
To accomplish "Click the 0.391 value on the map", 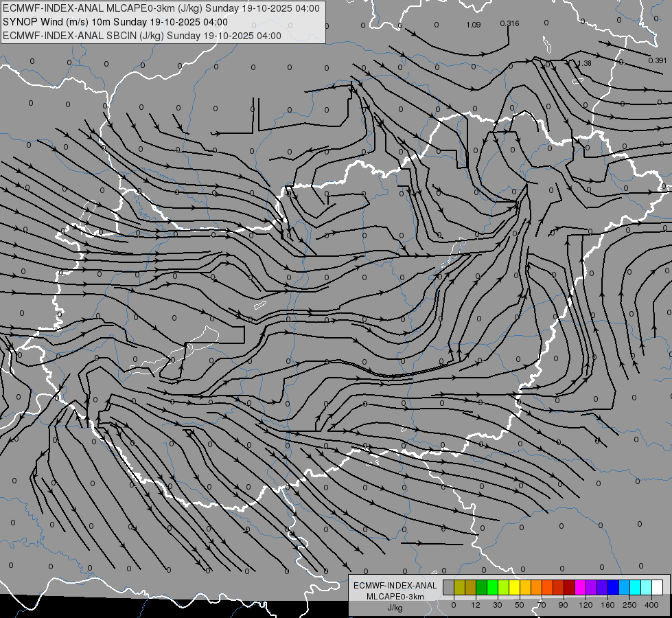I will pyautogui.click(x=658, y=60).
